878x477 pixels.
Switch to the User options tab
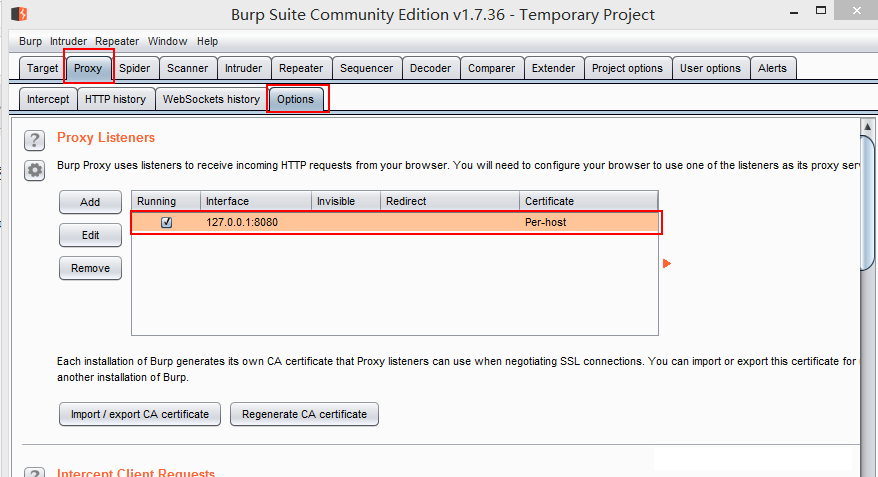coord(711,68)
